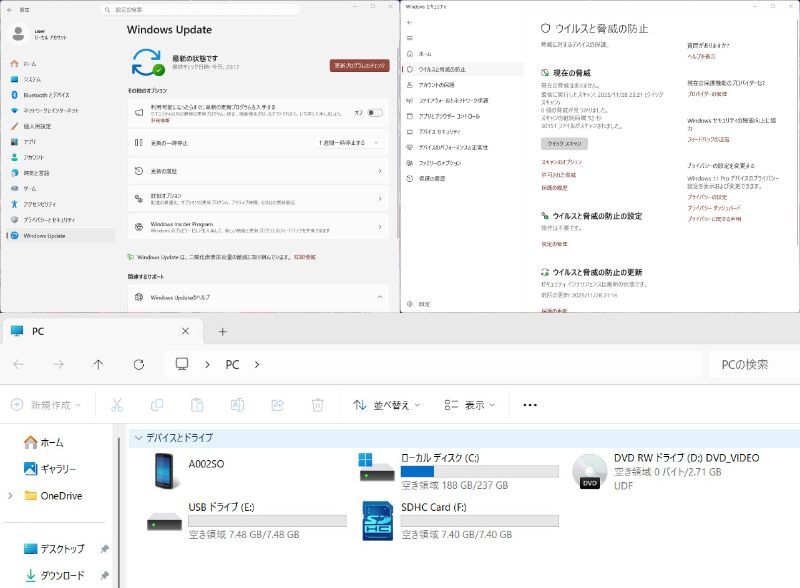This screenshot has width=800, height=588.
Task: Go up one folder level in Explorer
Action: [98, 364]
